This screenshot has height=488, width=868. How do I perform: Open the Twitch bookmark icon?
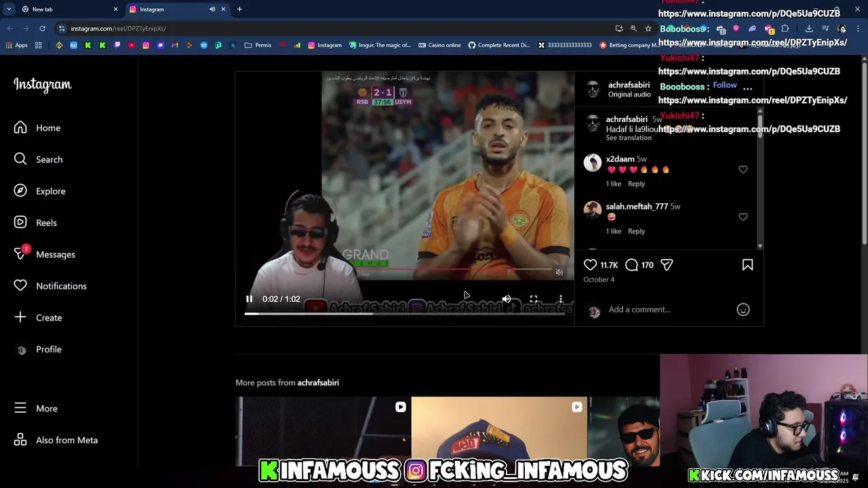[x=117, y=45]
